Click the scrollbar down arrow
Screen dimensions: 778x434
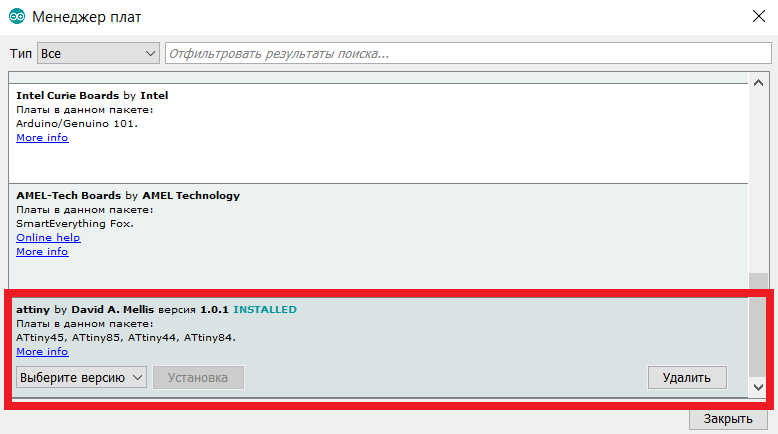click(x=758, y=387)
